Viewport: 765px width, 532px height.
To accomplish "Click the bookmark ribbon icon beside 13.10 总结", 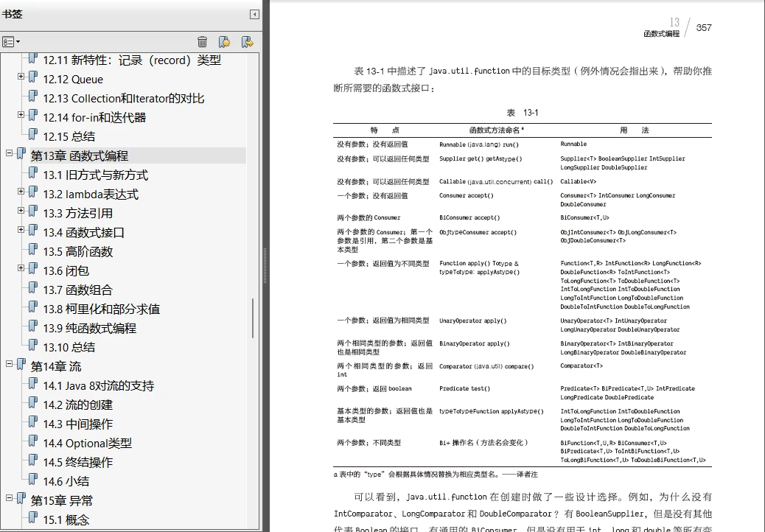I will pyautogui.click(x=32, y=344).
